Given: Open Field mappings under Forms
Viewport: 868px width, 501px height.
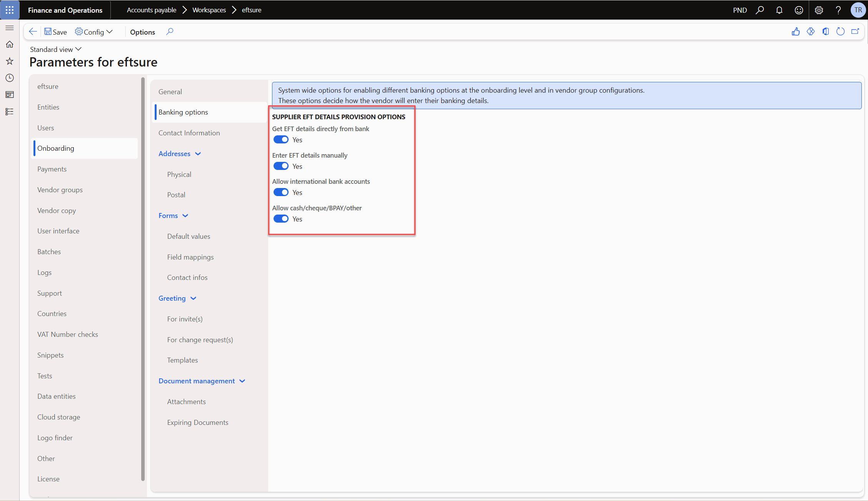Looking at the screenshot, I should pyautogui.click(x=190, y=257).
